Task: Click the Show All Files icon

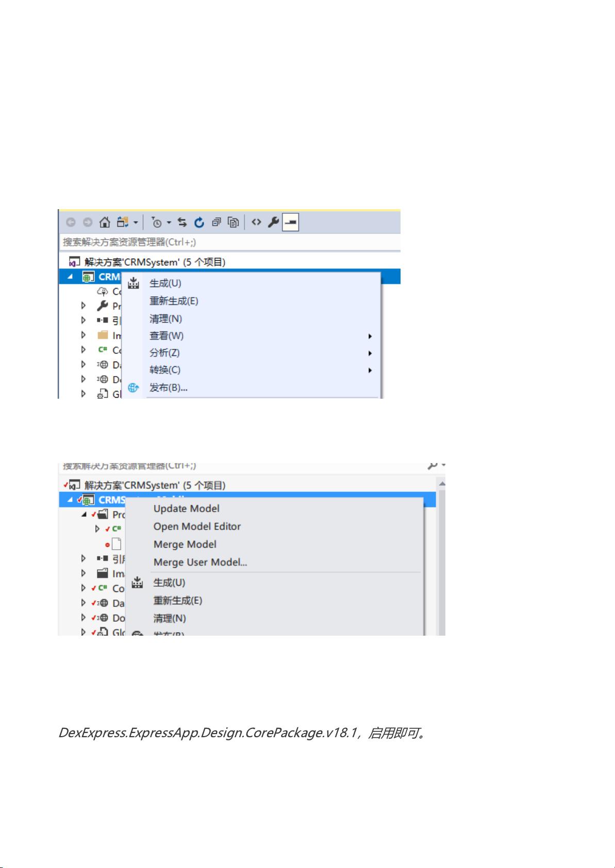Action: coord(234,223)
